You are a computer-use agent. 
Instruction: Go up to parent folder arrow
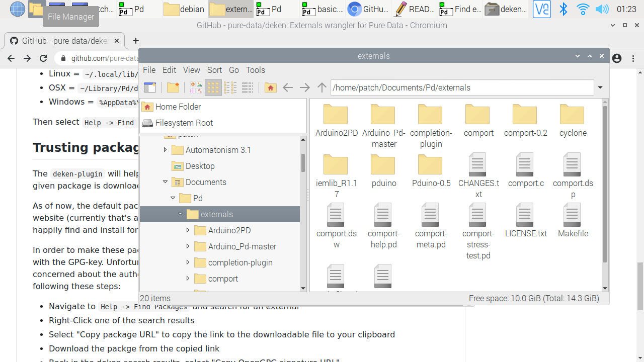[x=321, y=87]
